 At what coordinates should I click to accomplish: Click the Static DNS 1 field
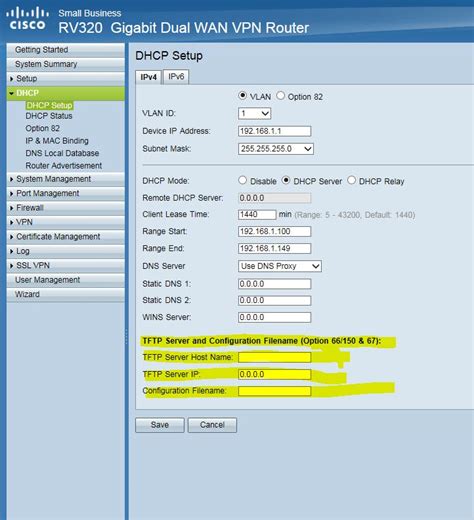275,284
